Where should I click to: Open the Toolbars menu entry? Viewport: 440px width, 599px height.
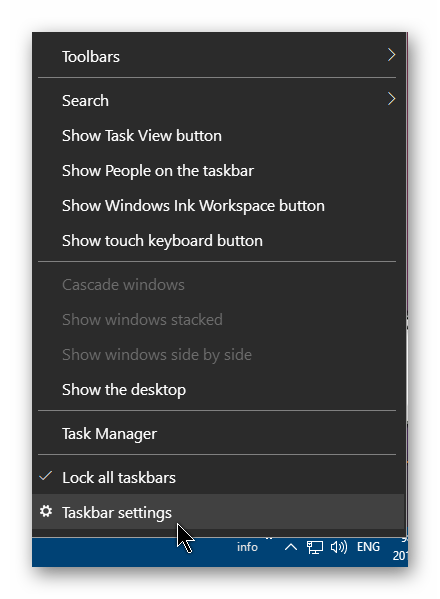tap(218, 57)
